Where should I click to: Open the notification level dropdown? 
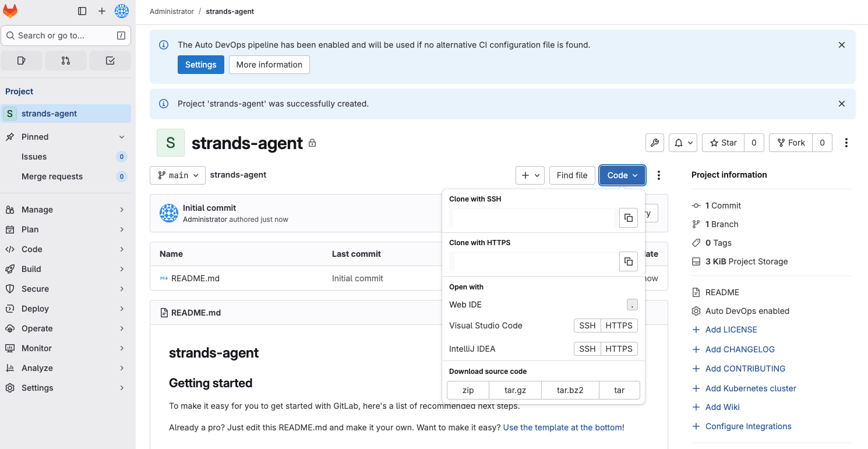coord(682,143)
